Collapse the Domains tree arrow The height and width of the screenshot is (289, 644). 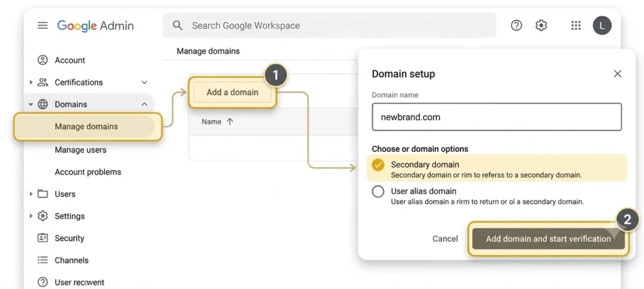[31, 104]
